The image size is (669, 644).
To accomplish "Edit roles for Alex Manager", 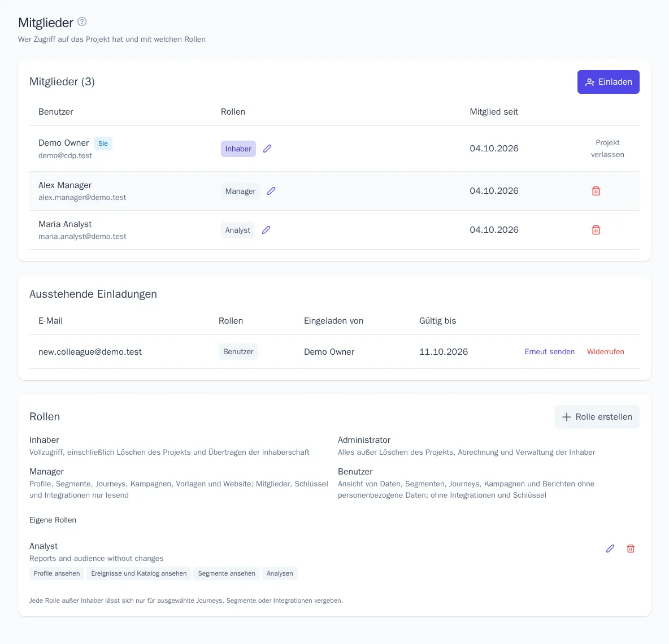I will (271, 191).
